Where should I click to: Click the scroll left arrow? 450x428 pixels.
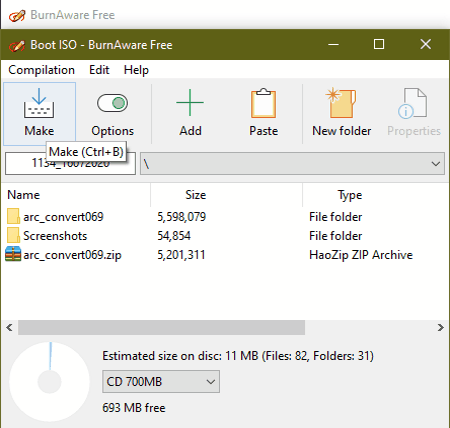9,328
